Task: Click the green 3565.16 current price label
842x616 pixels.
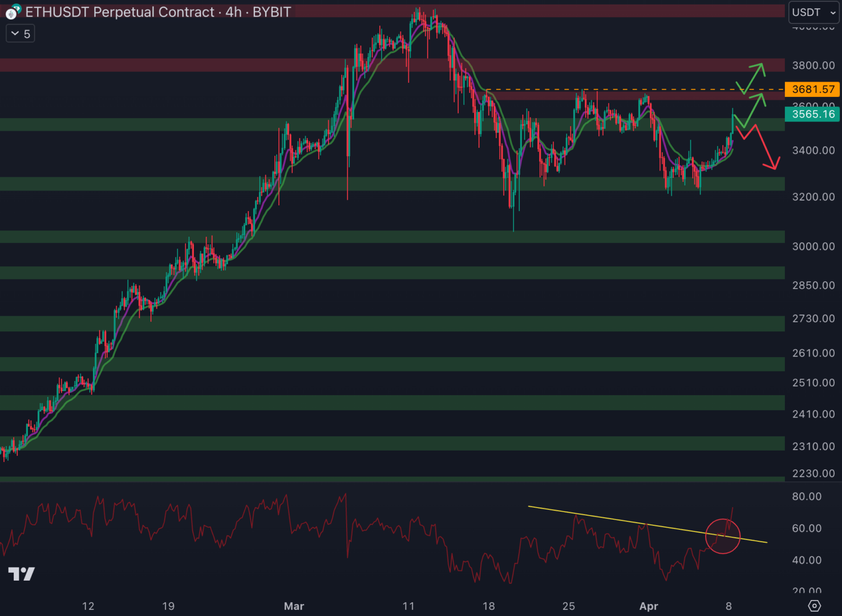Action: click(812, 114)
